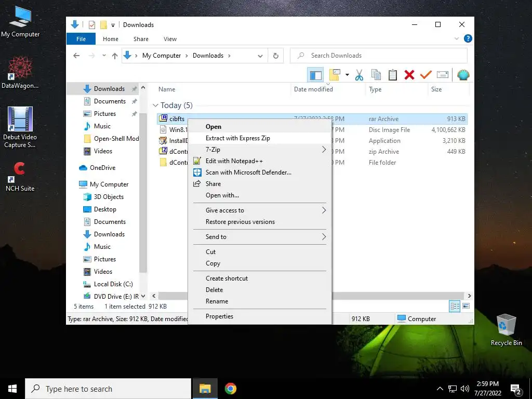
Task: Open Debut Video Capture desktop icon
Action: point(20,128)
